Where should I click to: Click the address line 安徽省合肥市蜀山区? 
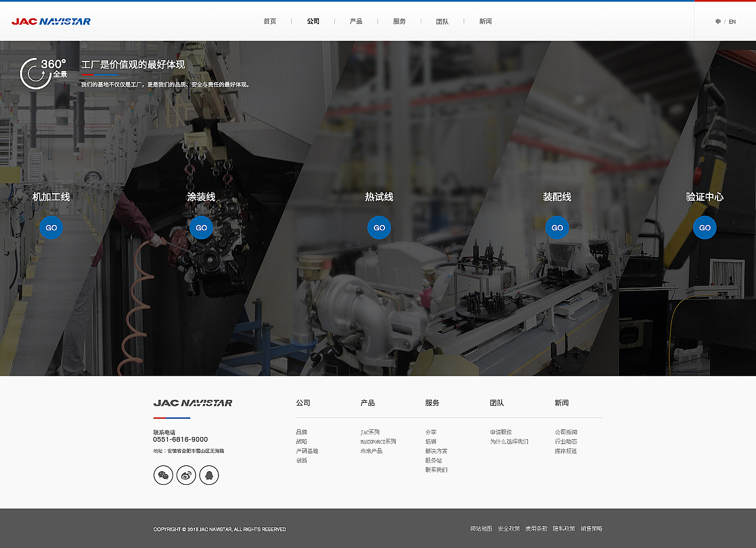[x=189, y=451]
